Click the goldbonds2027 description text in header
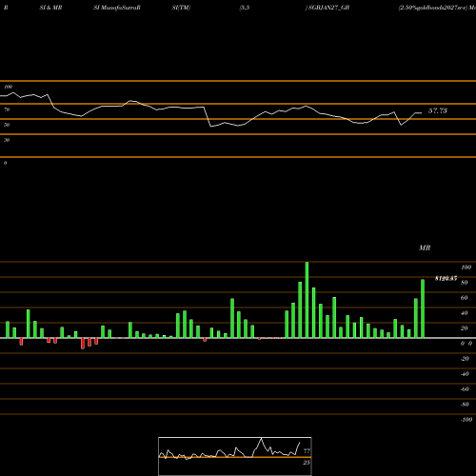 click(433, 8)
